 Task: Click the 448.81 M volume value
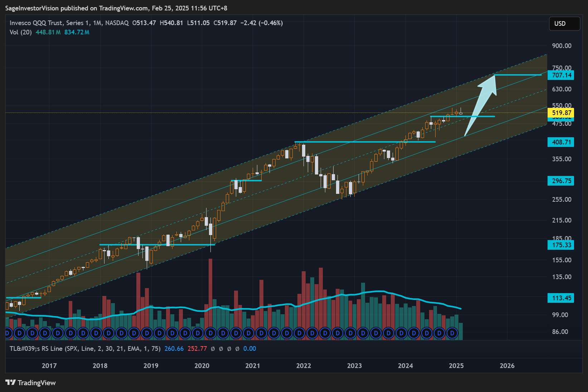(48, 32)
